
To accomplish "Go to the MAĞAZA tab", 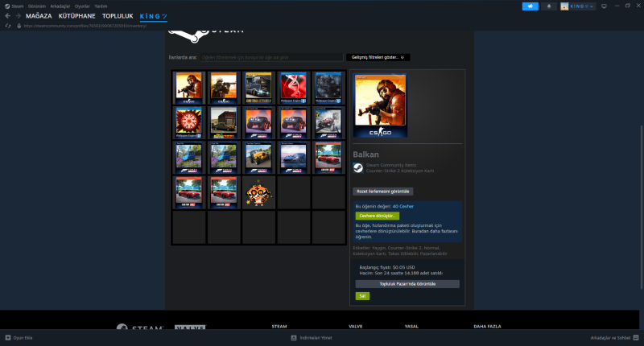I will tap(37, 16).
